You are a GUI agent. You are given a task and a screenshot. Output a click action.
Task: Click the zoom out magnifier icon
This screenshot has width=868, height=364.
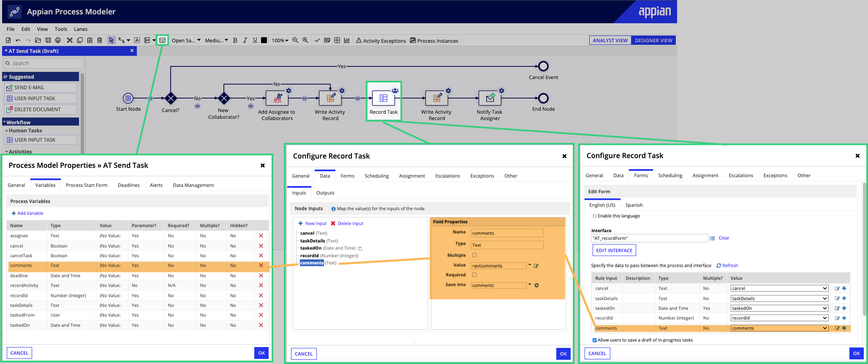pos(295,40)
